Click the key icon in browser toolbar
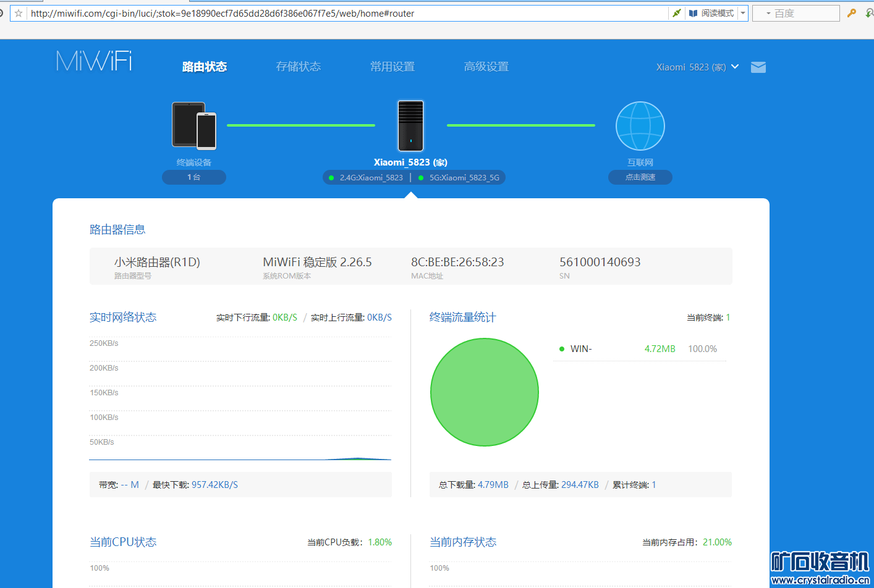Viewport: 874px width, 588px height. (x=852, y=13)
